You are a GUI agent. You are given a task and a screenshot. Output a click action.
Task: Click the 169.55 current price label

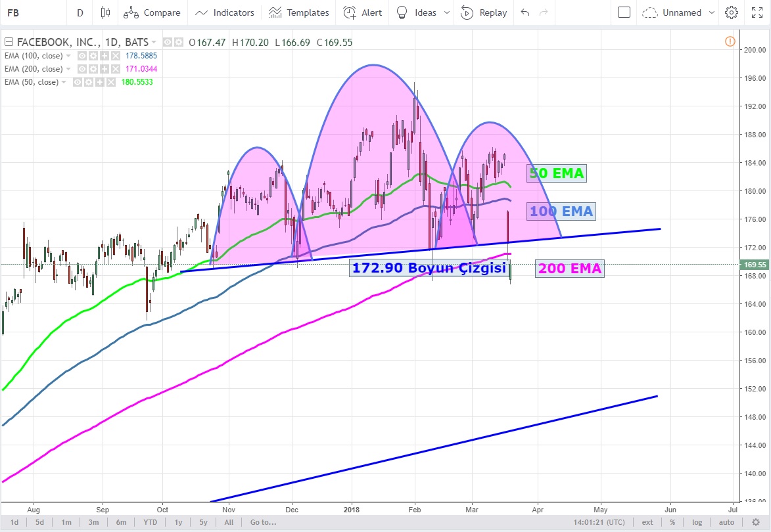tap(755, 264)
